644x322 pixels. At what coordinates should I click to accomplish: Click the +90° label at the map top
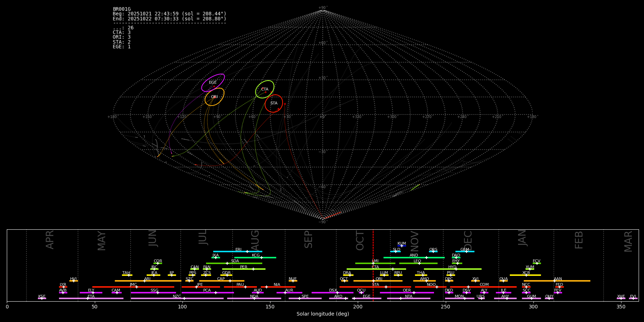pyautogui.click(x=322, y=8)
